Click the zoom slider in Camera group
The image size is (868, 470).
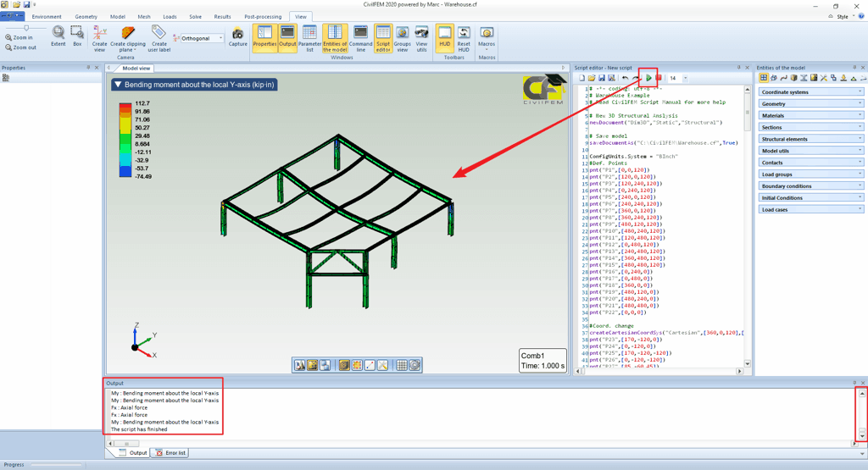point(25,28)
